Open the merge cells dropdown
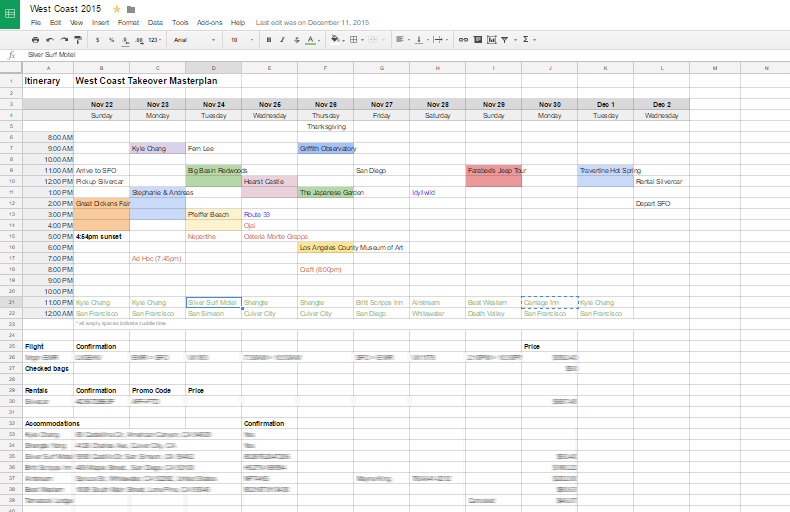The width and height of the screenshot is (790, 512). pyautogui.click(x=376, y=40)
